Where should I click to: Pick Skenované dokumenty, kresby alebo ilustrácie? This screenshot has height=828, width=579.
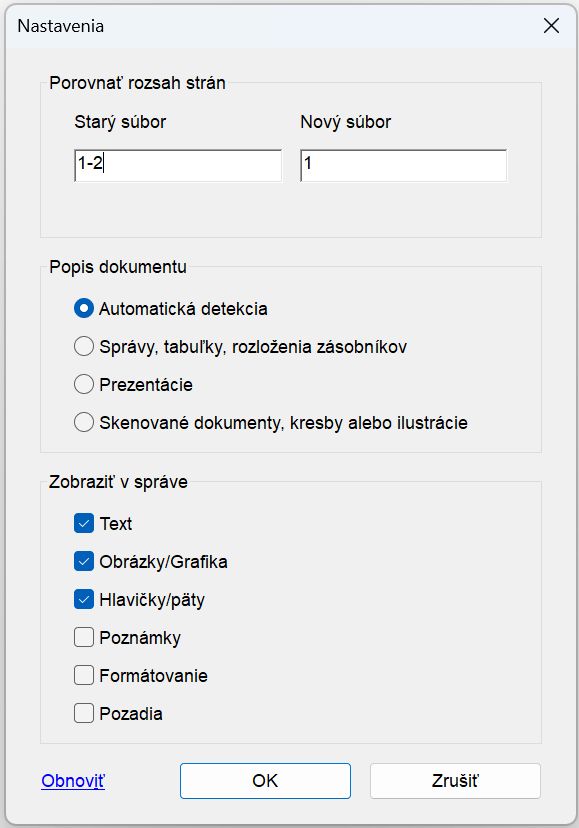click(84, 422)
